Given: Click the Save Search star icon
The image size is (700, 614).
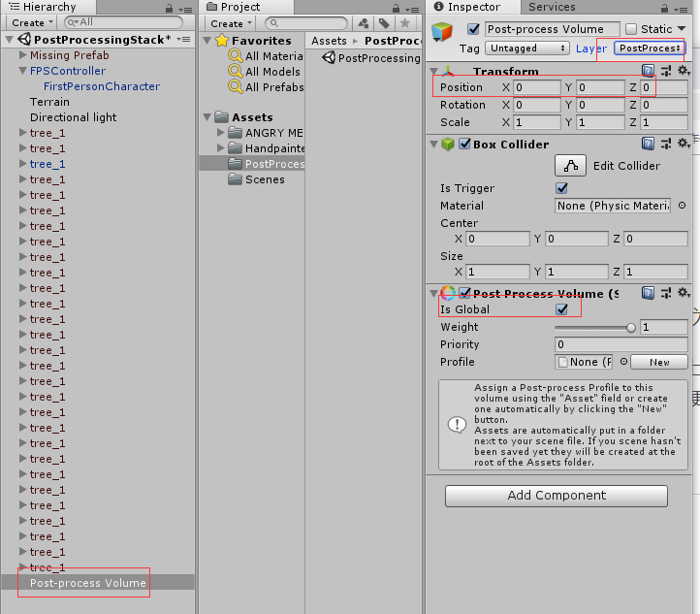Looking at the screenshot, I should [x=405, y=23].
